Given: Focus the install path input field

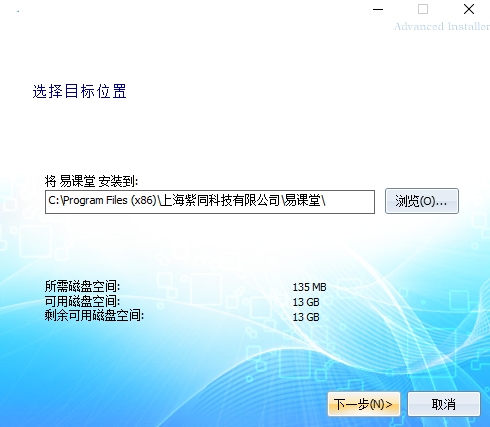Looking at the screenshot, I should 210,202.
